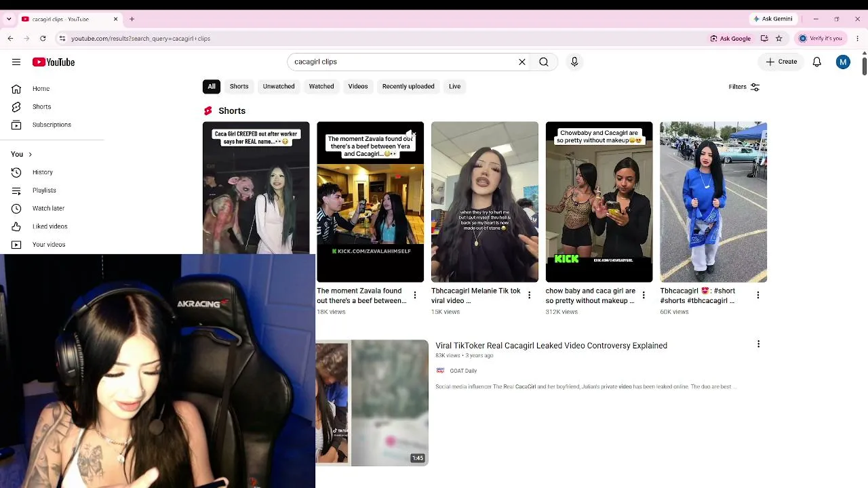Click the '312K views' text
Viewport: 868px width, 488px height.
click(561, 312)
